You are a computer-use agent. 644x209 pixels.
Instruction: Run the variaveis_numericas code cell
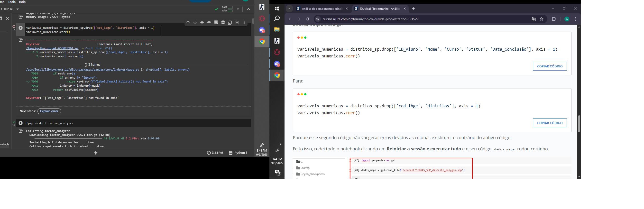click(21, 28)
